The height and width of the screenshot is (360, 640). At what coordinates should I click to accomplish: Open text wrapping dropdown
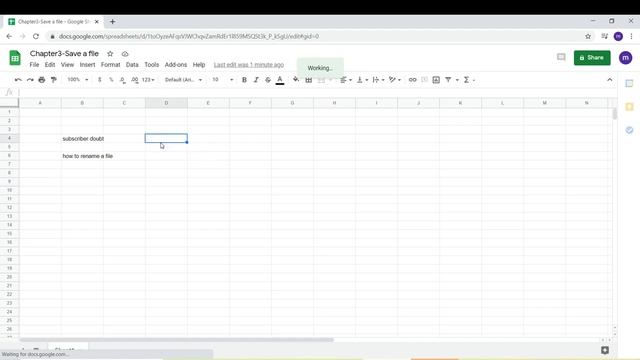point(378,80)
